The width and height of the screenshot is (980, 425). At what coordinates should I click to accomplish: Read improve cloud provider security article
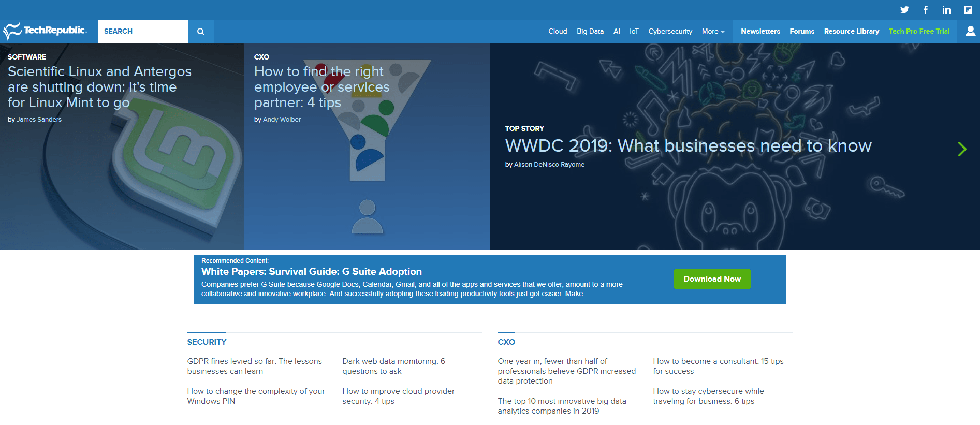pyautogui.click(x=399, y=396)
